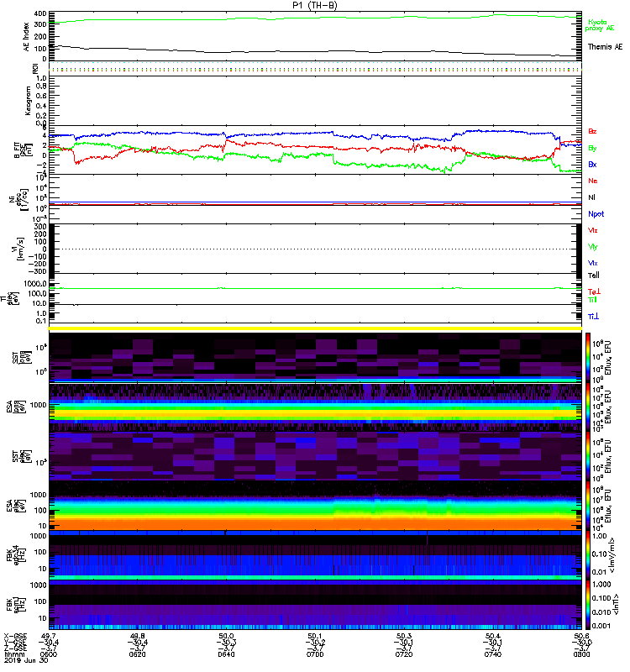Click the green By legend label
The width and height of the screenshot is (630, 672).
(593, 148)
